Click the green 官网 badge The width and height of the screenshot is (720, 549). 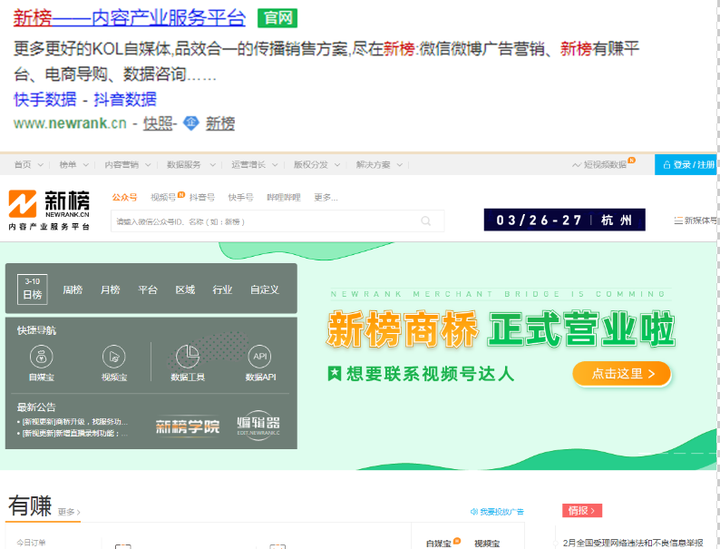pyautogui.click(x=277, y=18)
